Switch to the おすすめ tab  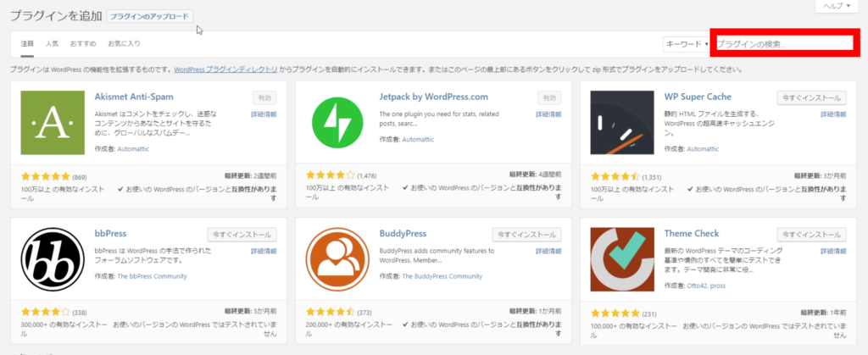[x=83, y=43]
